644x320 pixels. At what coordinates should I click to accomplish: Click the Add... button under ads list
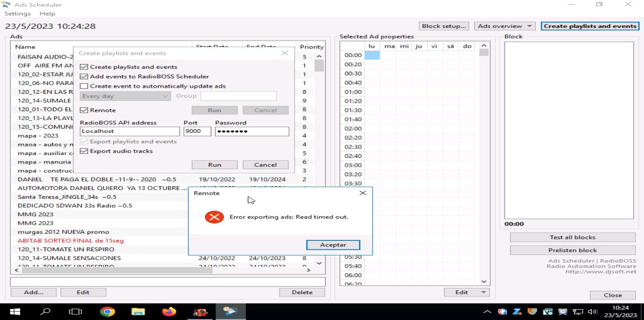pos(33,292)
